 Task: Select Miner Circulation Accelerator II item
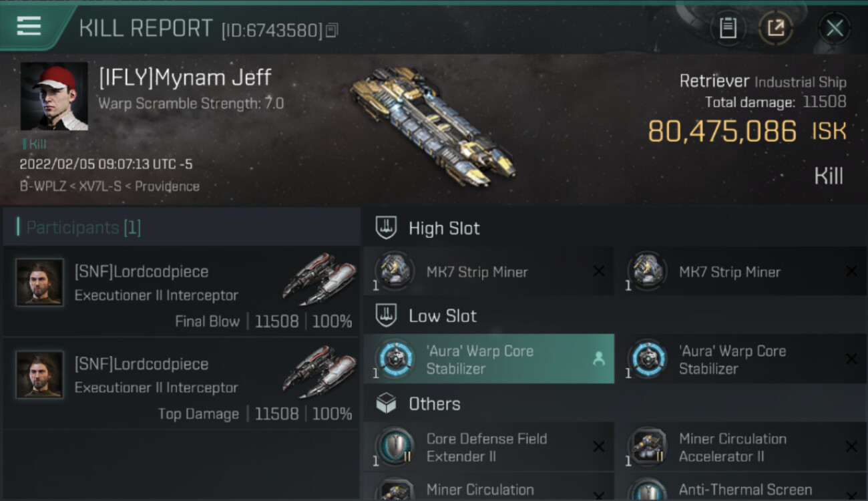pyautogui.click(x=740, y=447)
